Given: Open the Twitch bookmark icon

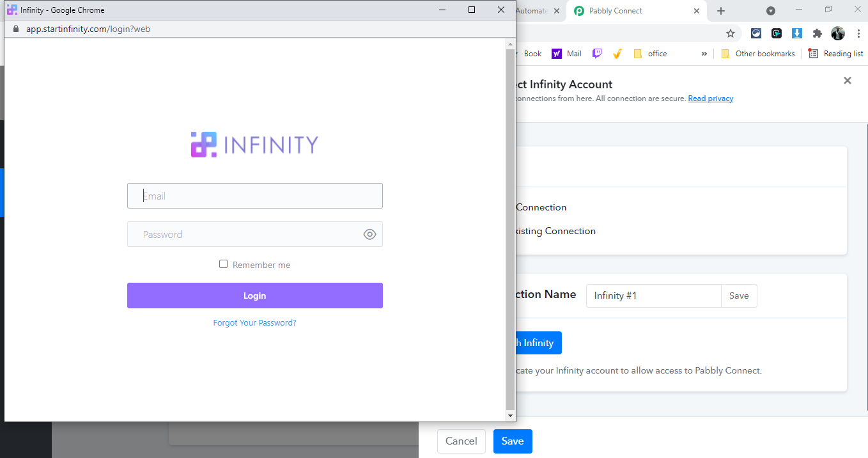Looking at the screenshot, I should [597, 54].
